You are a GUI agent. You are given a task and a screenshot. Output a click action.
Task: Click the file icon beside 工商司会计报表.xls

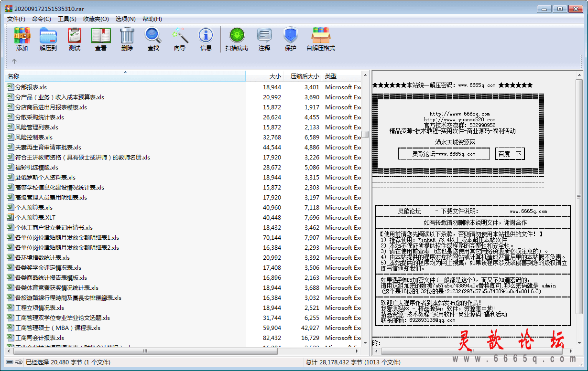pos(10,338)
